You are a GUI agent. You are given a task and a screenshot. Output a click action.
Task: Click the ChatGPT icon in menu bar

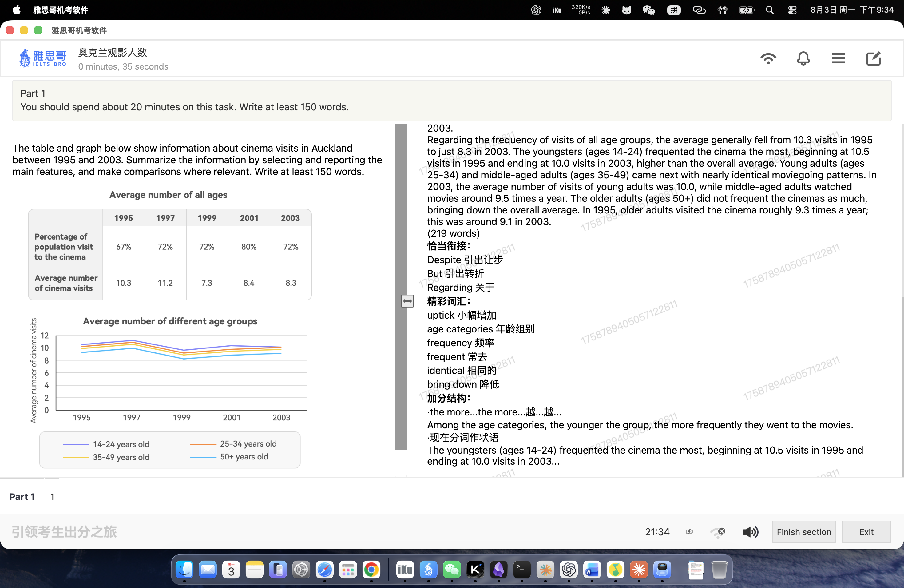click(x=536, y=10)
